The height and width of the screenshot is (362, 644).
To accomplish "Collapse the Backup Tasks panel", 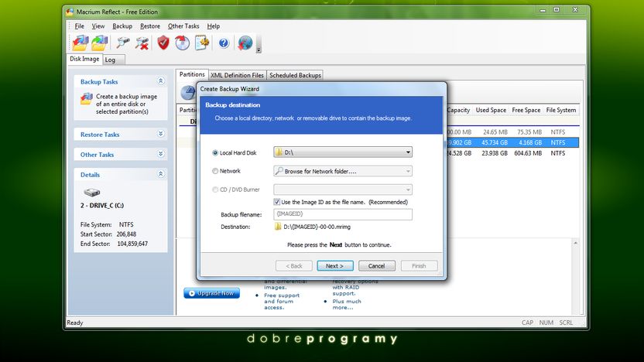I will pos(160,81).
